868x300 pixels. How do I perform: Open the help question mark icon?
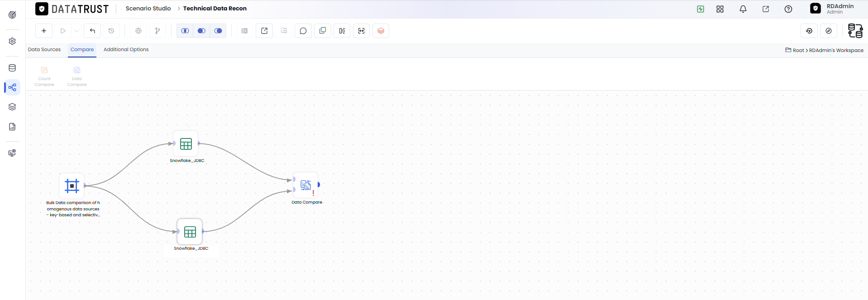click(788, 9)
